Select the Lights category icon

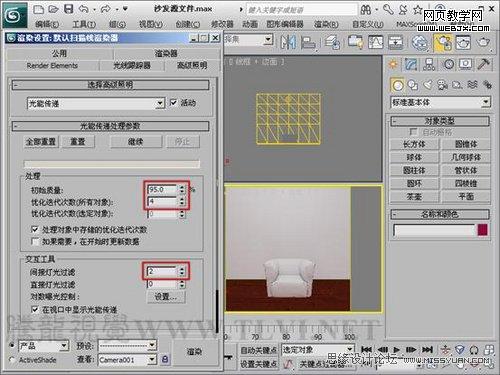click(428, 85)
